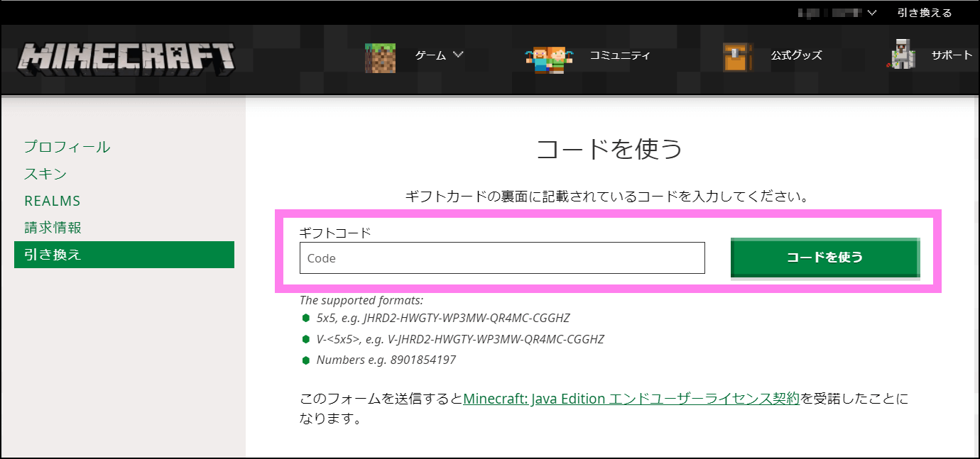The image size is (980, 459).
Task: Click 引き換える in the top bar
Action: (925, 12)
